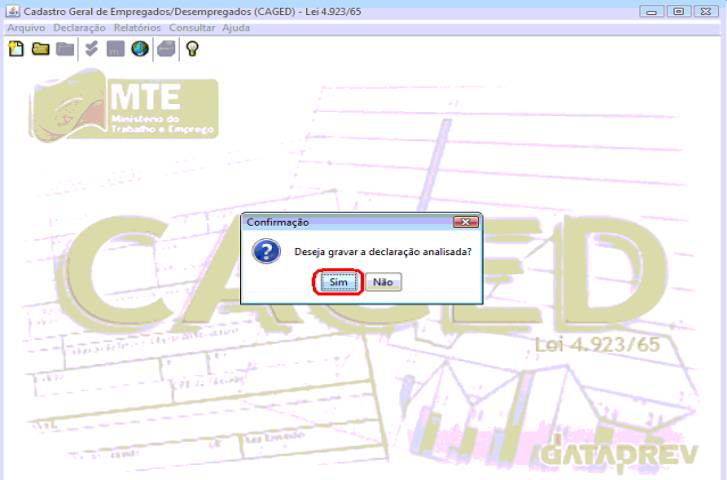
Task: Maximize the CAGED main window
Action: click(x=678, y=11)
